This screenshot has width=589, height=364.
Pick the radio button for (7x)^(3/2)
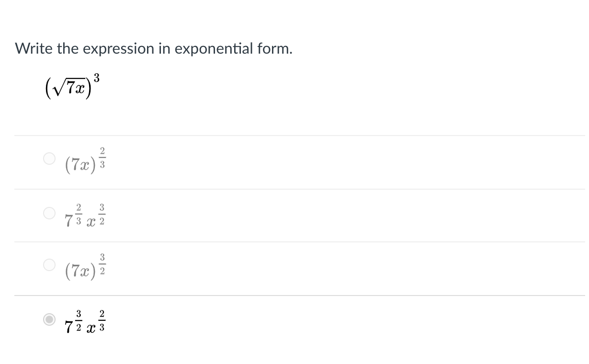(x=49, y=264)
